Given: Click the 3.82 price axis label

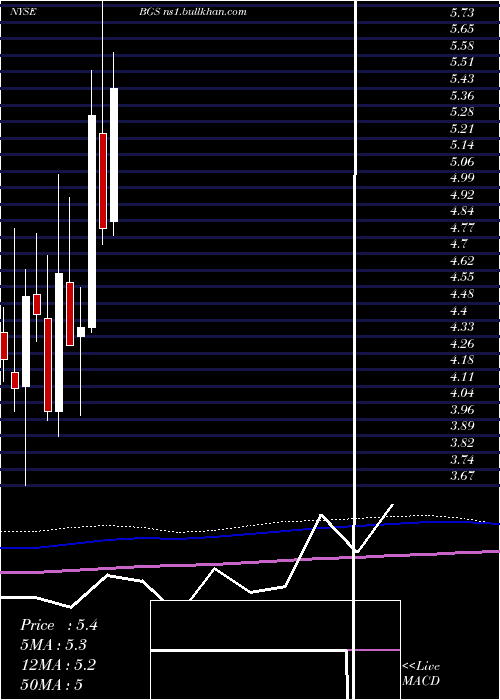Looking at the screenshot, I should (x=462, y=443).
